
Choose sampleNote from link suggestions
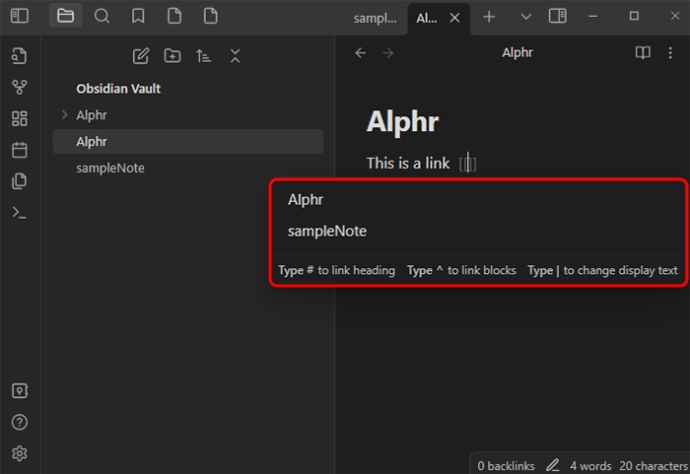click(x=479, y=231)
